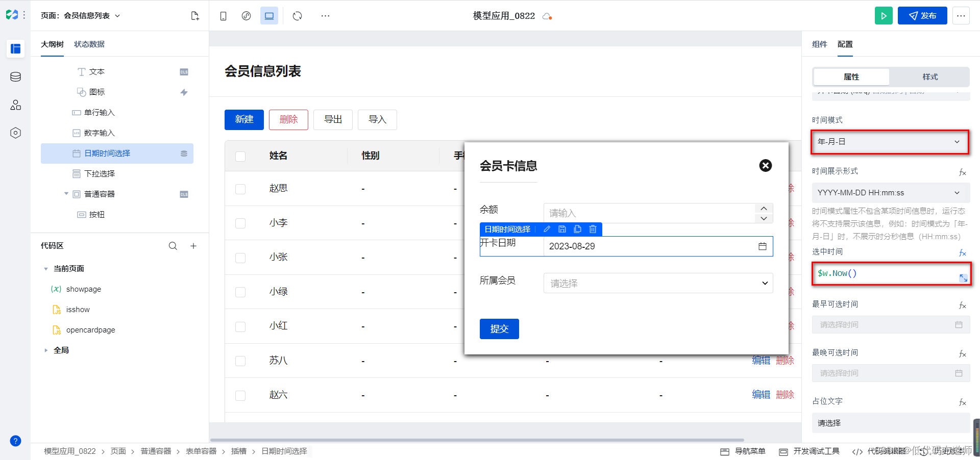
Task: Open the page selector dropdown 会员信息列表
Action: click(x=81, y=16)
